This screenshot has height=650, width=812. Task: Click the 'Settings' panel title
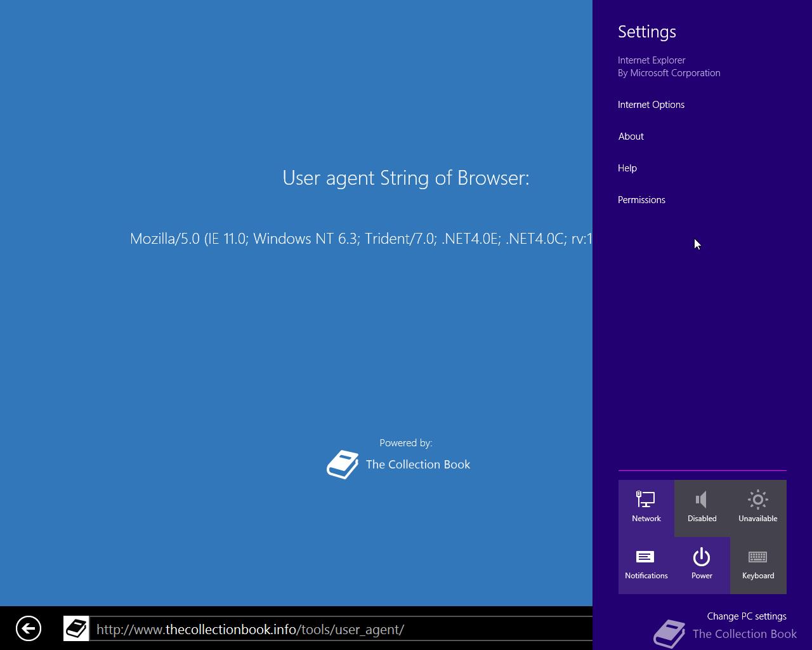click(647, 32)
